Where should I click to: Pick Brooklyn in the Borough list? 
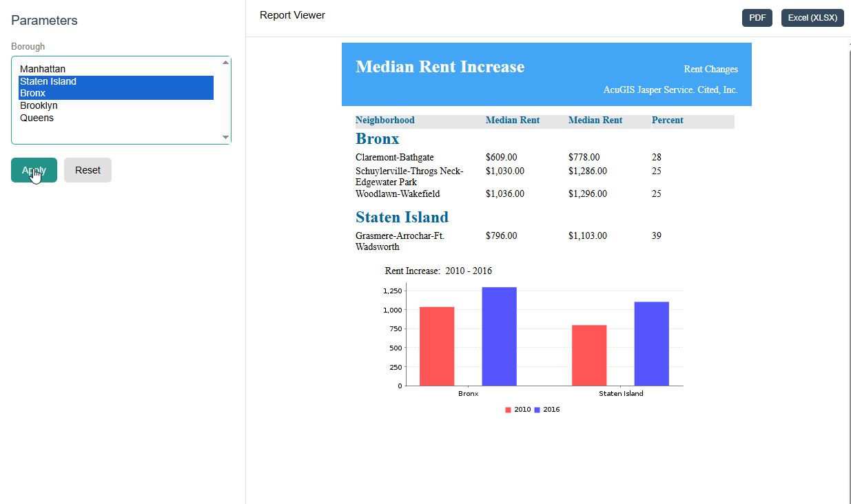coord(116,106)
